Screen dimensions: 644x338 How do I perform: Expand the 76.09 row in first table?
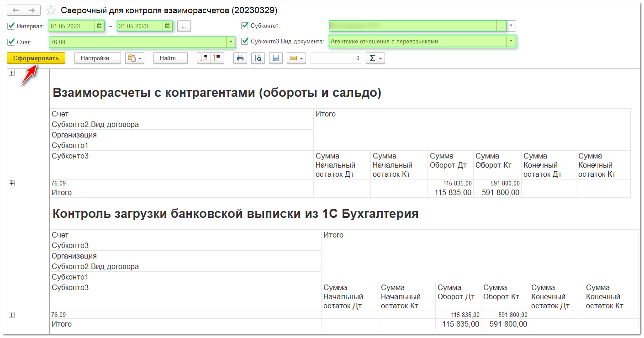[11, 183]
